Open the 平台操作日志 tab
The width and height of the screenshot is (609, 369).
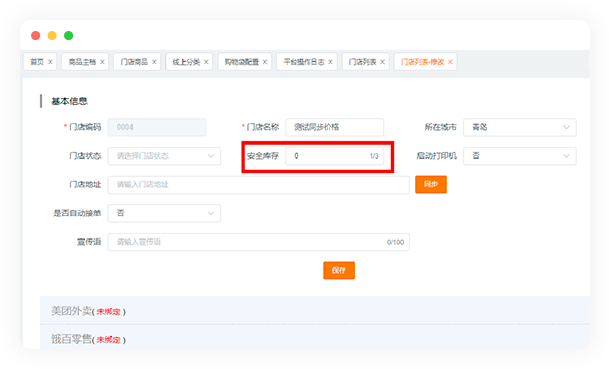point(306,62)
